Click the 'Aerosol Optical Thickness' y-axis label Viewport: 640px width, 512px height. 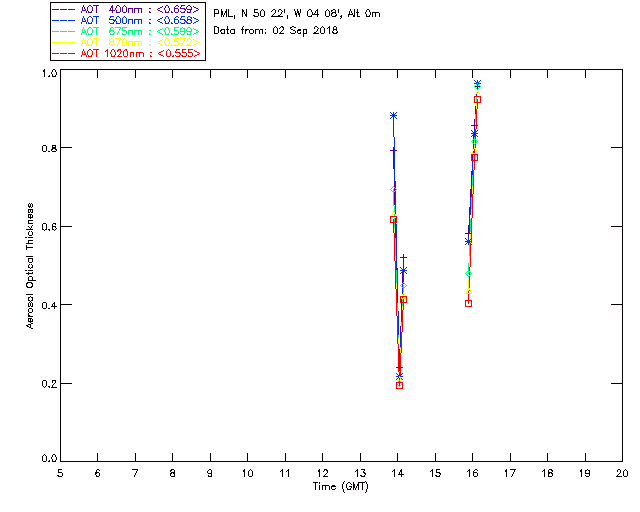pyautogui.click(x=30, y=266)
